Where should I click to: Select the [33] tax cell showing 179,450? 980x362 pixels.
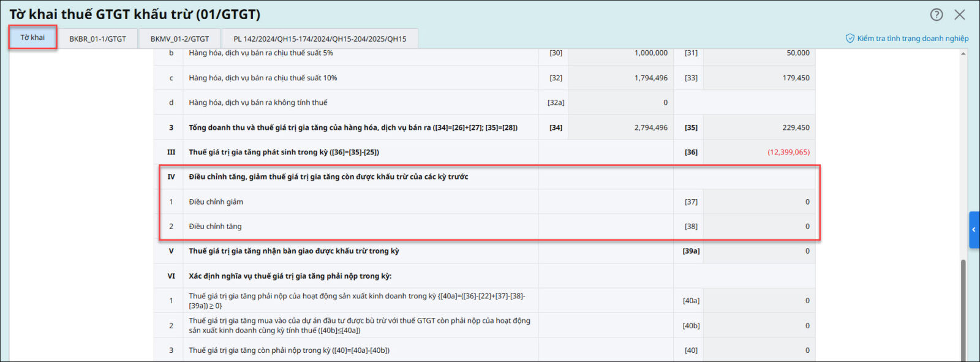tap(758, 78)
